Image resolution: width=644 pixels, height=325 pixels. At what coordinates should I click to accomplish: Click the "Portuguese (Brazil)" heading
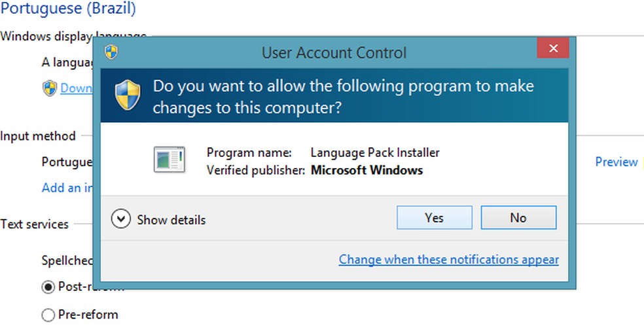click(x=68, y=9)
